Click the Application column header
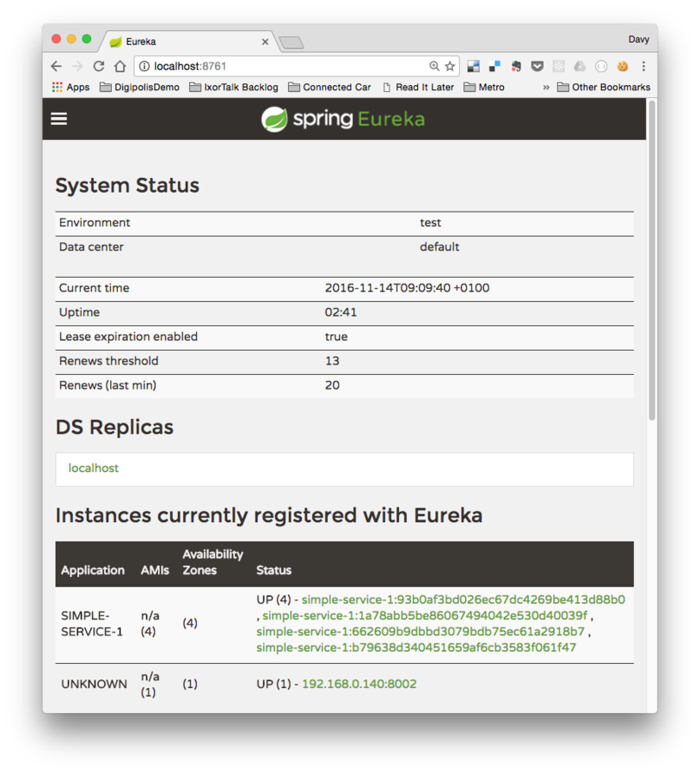 pyautogui.click(x=93, y=570)
